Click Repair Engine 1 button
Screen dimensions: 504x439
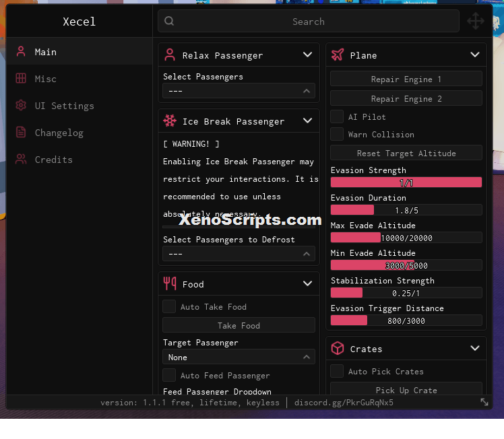[406, 79]
